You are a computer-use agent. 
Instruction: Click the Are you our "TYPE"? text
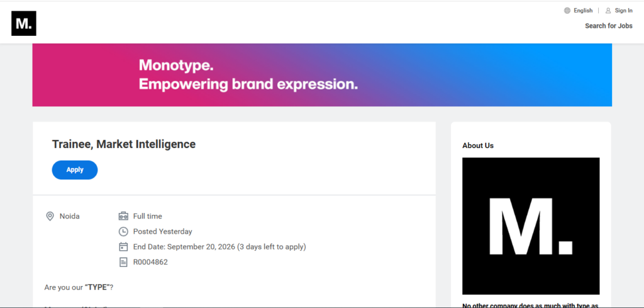tap(79, 287)
